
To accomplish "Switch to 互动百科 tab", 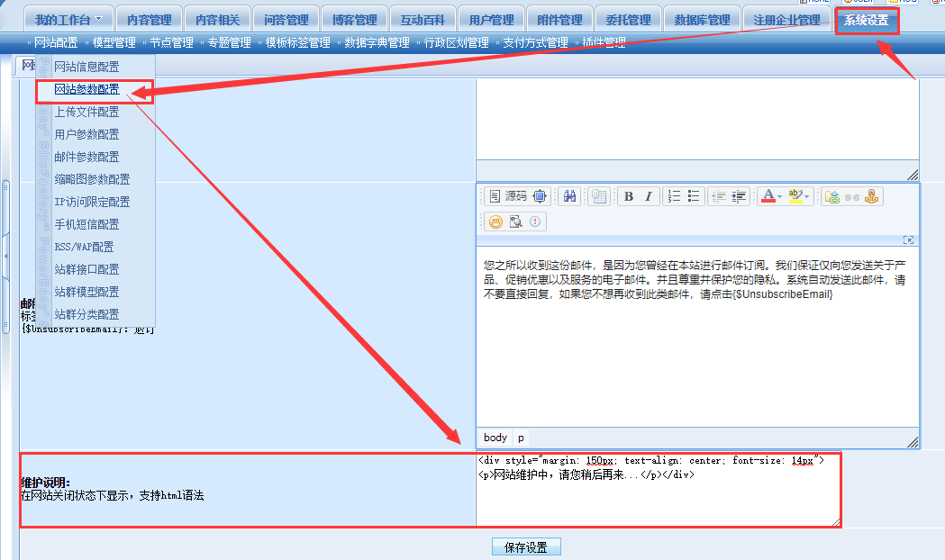I will pos(423,20).
